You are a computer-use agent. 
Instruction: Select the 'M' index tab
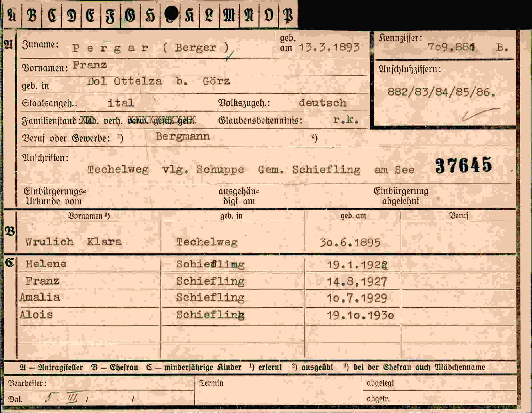(x=229, y=15)
